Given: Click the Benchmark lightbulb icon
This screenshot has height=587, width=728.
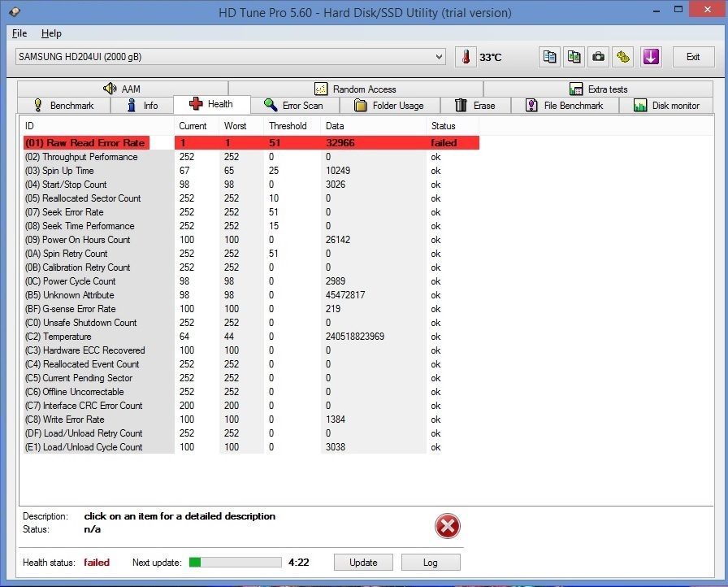Looking at the screenshot, I should click(38, 106).
